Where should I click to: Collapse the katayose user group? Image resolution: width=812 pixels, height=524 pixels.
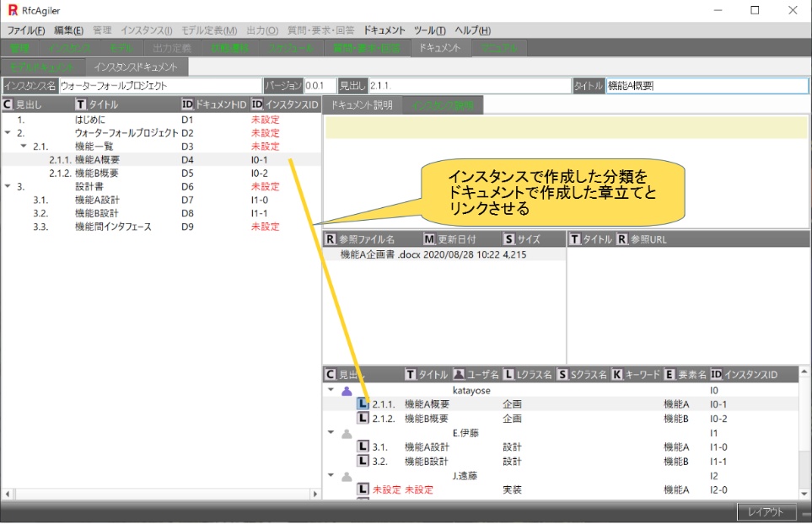tap(331, 391)
